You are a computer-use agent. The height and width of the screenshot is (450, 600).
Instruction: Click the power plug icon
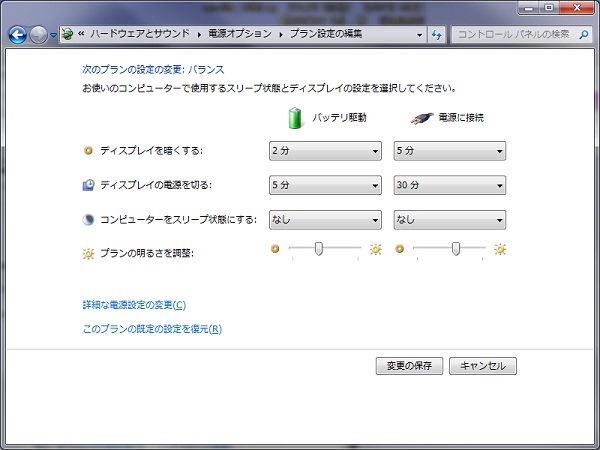(x=422, y=119)
